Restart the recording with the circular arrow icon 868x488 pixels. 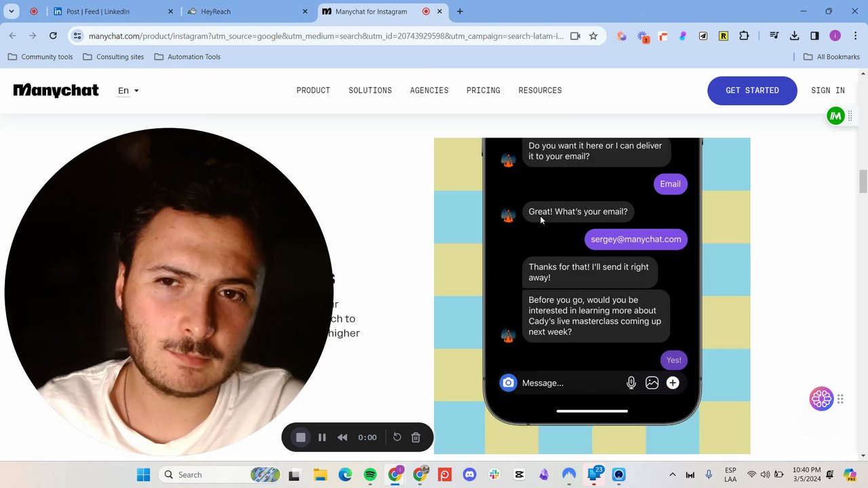tap(397, 437)
